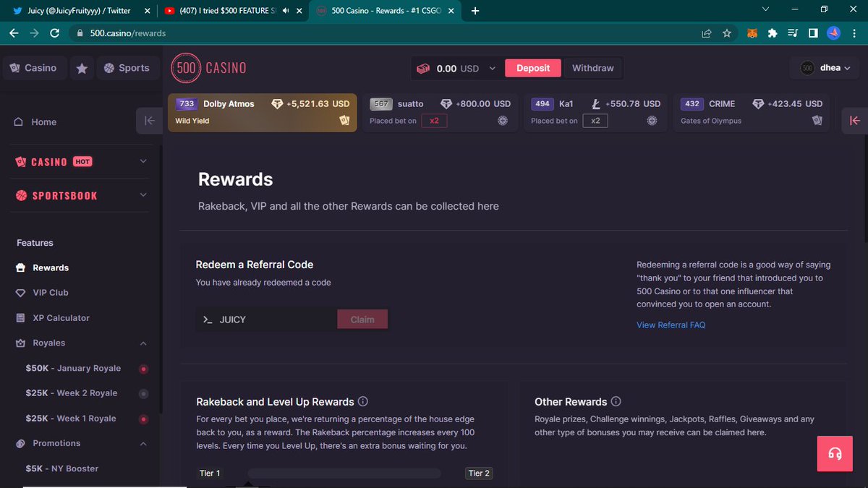Open the media control icon in toolbar
Screen dimensions: 868x488
(793, 33)
